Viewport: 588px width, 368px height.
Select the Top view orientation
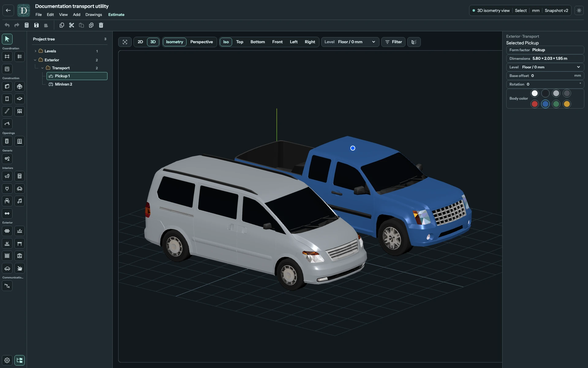click(x=240, y=42)
